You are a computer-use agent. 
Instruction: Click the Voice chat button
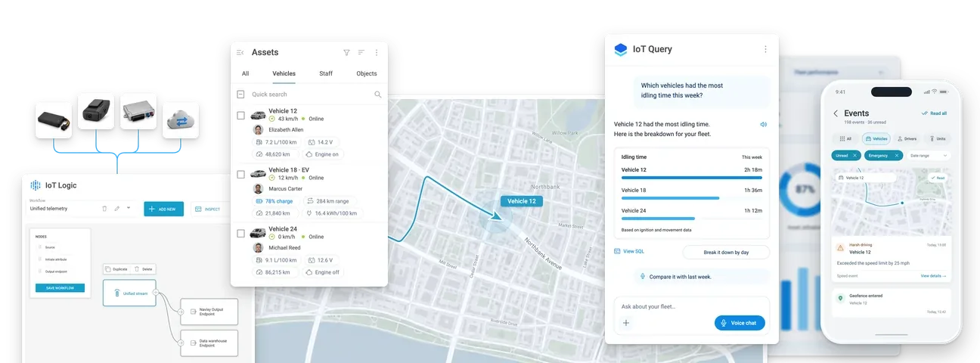pyautogui.click(x=740, y=323)
